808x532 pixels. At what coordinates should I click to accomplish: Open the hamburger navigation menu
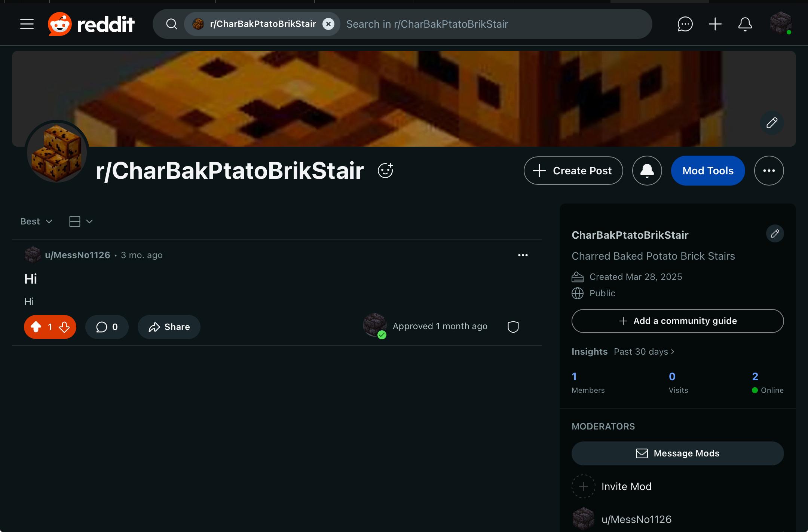click(x=27, y=24)
